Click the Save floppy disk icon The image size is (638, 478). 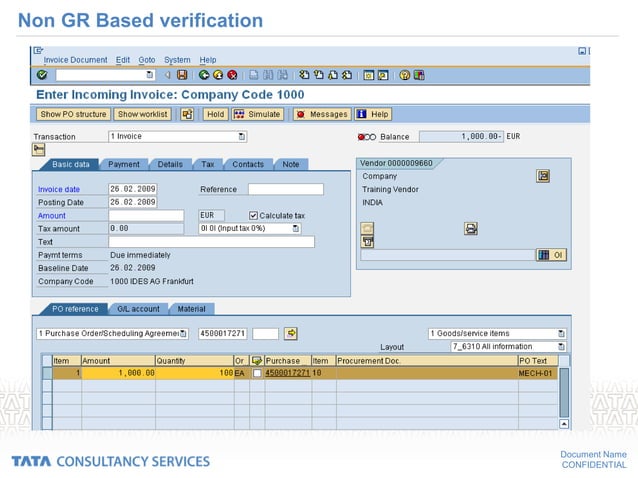click(182, 75)
